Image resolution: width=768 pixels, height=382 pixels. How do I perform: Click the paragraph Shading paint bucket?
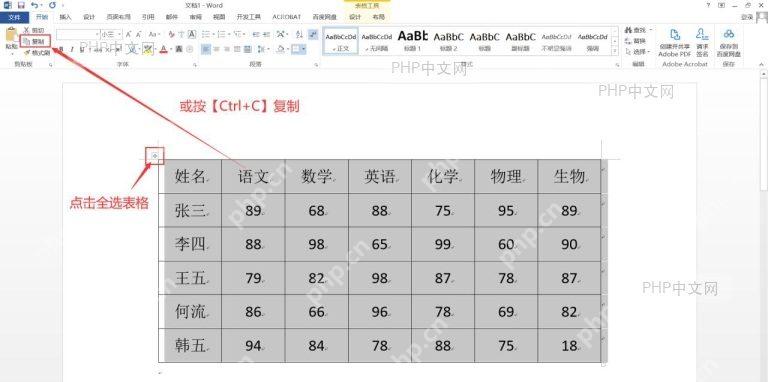pos(282,49)
